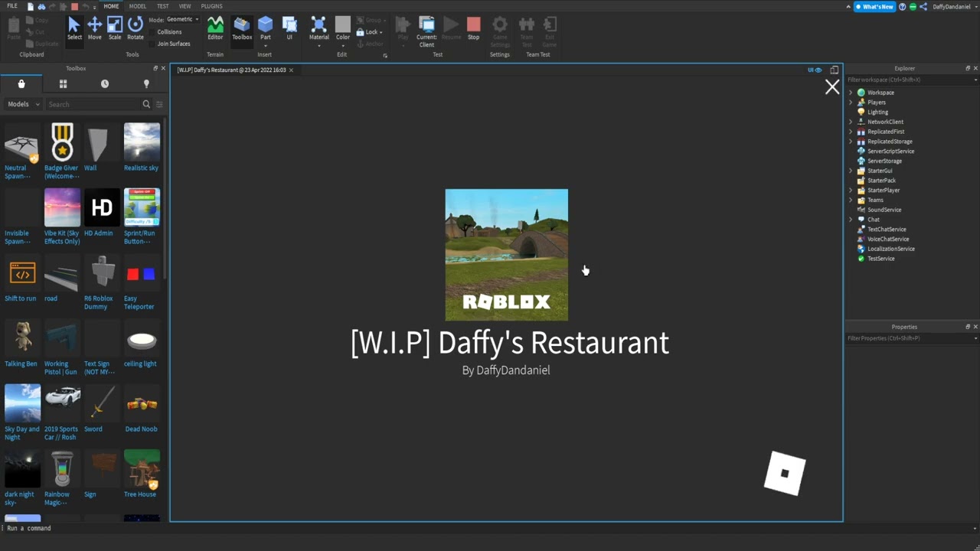
Task: Open the Material picker
Action: tap(319, 28)
